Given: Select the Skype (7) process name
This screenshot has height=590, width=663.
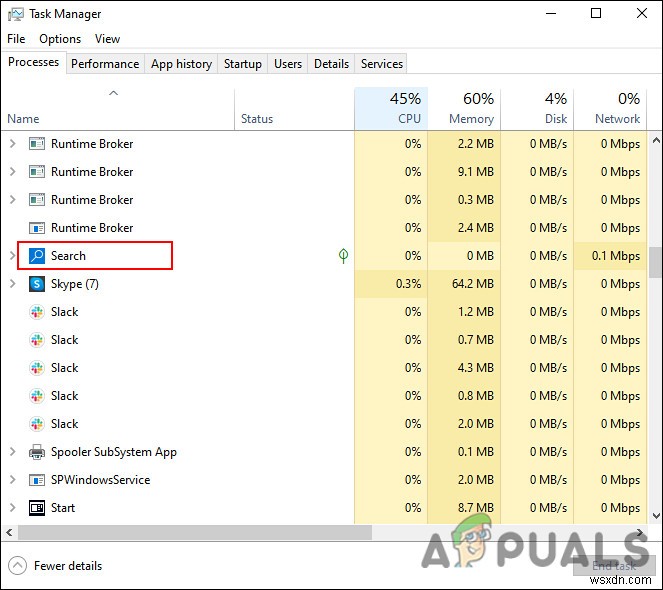Looking at the screenshot, I should (x=75, y=284).
